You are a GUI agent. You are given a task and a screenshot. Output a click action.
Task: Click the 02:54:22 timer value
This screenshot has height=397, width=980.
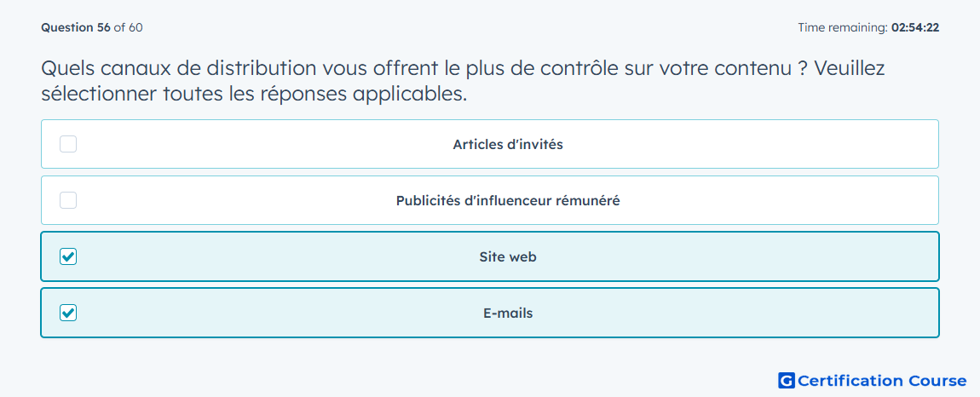915,27
